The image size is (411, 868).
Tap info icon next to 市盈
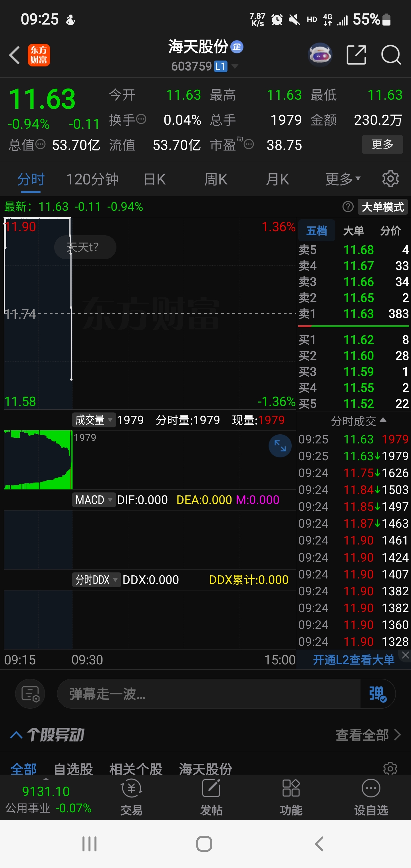point(249,144)
